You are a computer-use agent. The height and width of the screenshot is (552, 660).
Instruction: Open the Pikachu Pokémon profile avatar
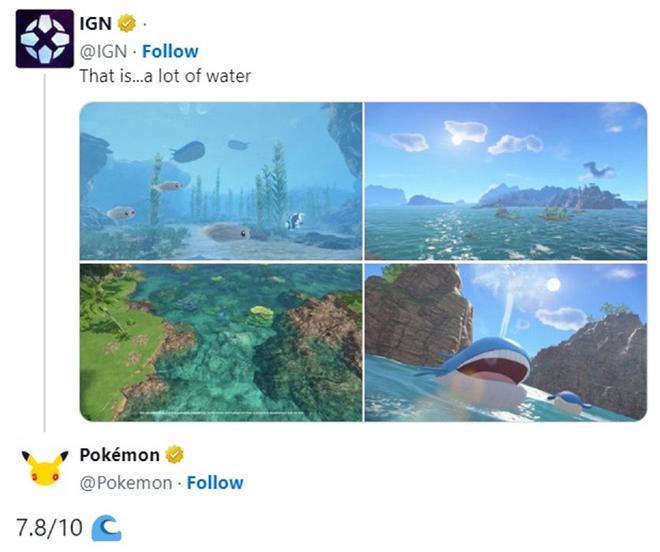click(x=45, y=469)
